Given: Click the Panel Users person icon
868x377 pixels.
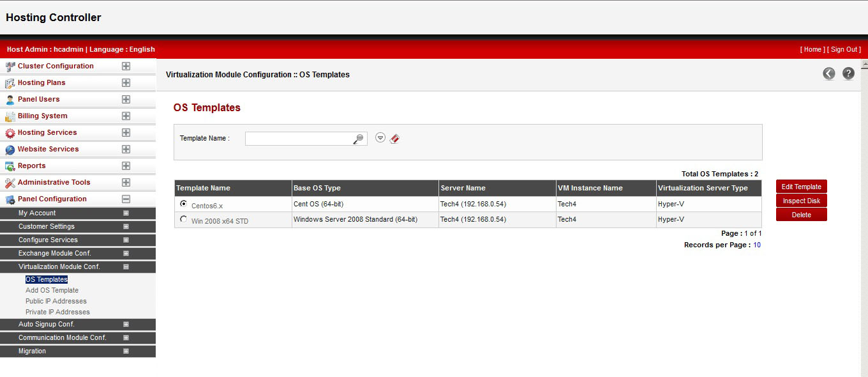Looking at the screenshot, I should pos(10,100).
